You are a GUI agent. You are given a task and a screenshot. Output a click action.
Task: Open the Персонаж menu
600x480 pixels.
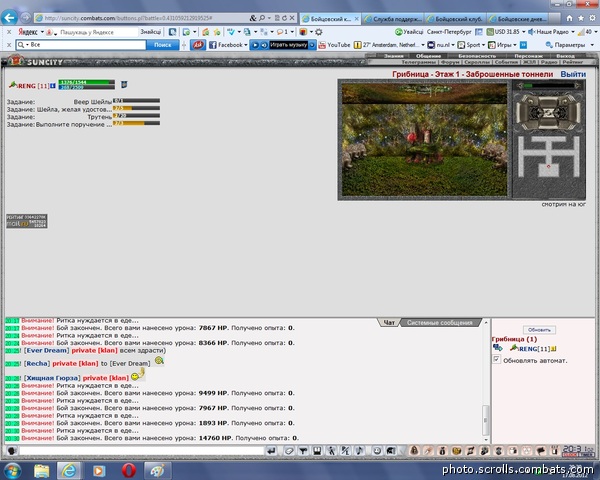(x=528, y=56)
